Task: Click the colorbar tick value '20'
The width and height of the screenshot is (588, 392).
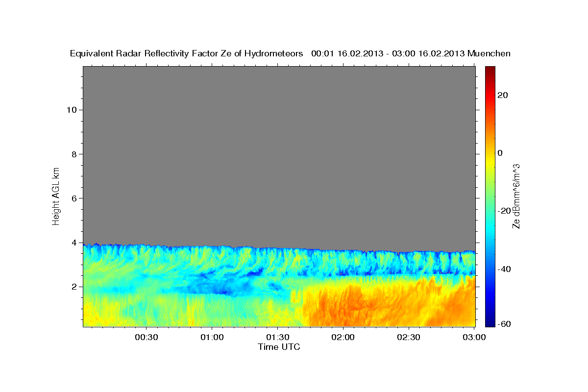Action: (x=502, y=95)
